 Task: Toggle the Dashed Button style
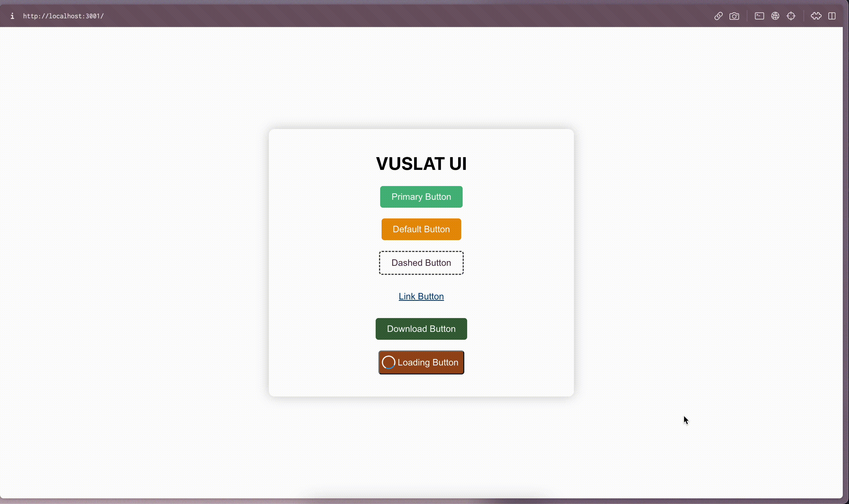[421, 262]
